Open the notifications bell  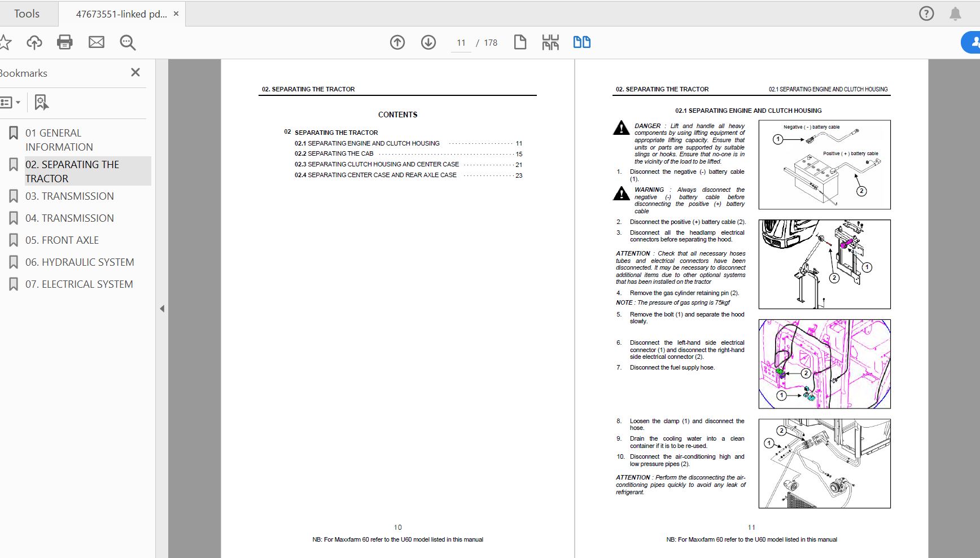click(x=955, y=14)
